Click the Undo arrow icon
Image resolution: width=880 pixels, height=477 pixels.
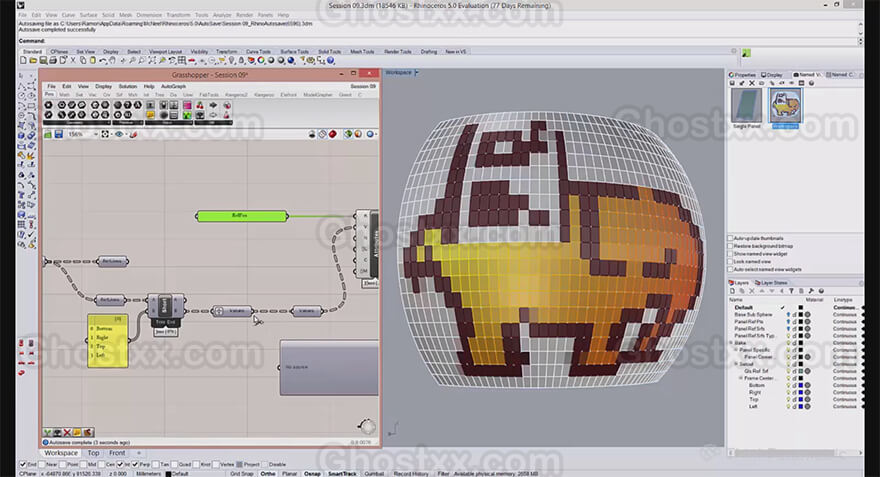pos(103,61)
